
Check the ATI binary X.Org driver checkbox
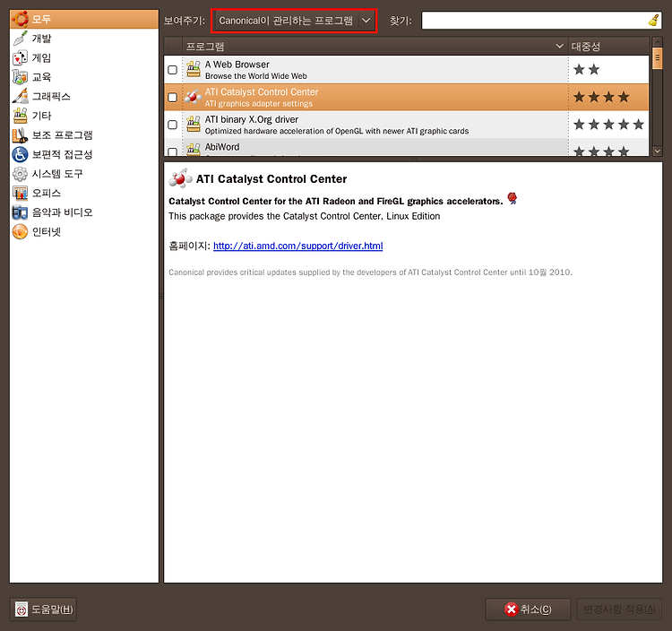tap(172, 125)
